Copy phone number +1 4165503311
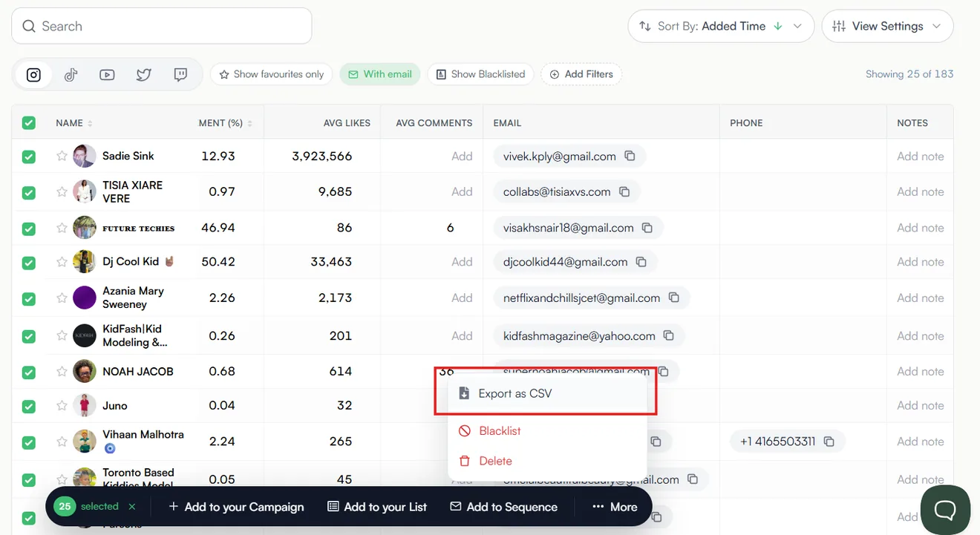This screenshot has width=980, height=535. coord(829,442)
